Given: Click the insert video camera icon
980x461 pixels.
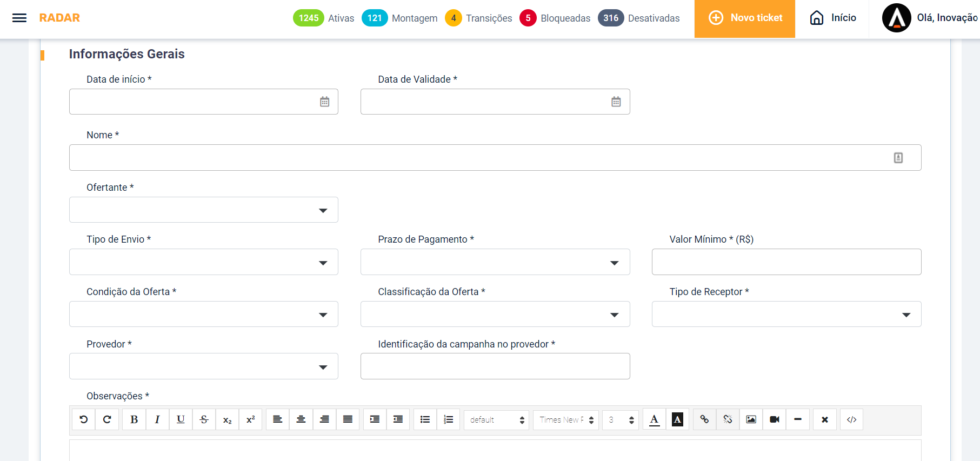Looking at the screenshot, I should pyautogui.click(x=774, y=419).
